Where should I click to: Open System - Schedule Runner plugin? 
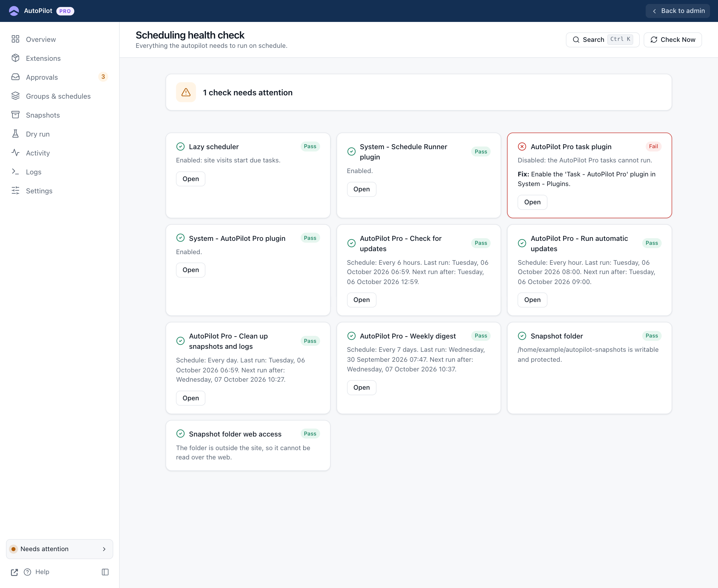(x=361, y=189)
